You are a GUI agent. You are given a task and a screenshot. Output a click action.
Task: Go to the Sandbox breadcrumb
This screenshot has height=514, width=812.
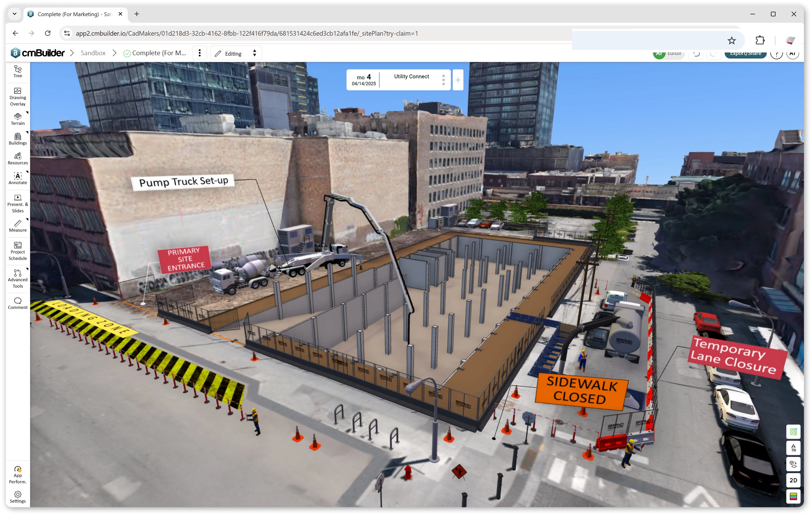93,53
